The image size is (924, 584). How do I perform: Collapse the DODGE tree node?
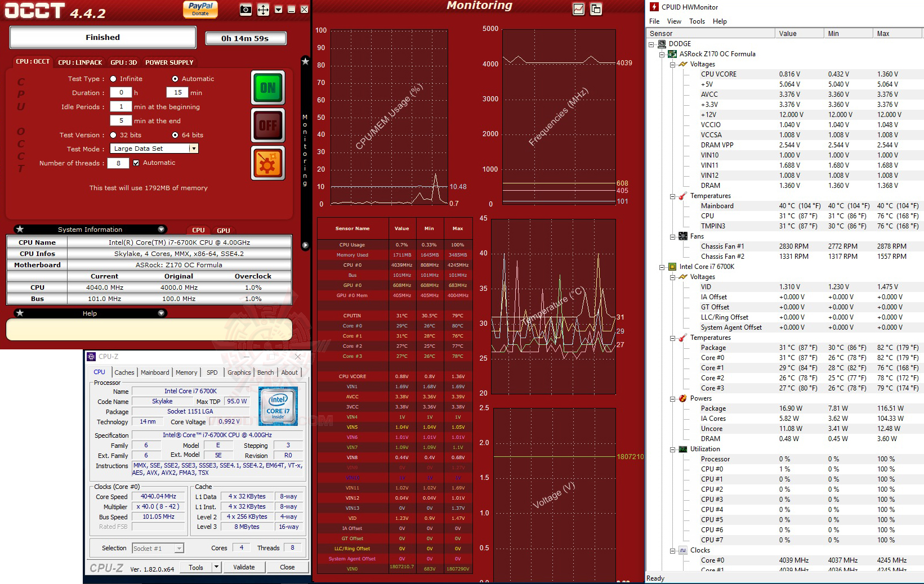(x=651, y=44)
